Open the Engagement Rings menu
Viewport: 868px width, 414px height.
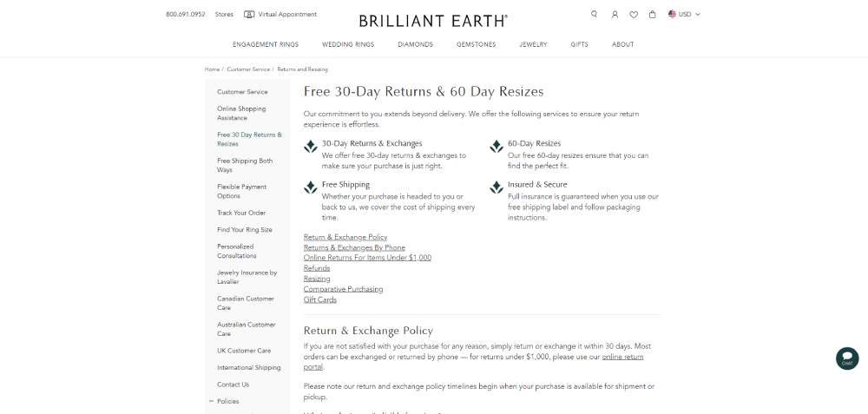coord(265,44)
